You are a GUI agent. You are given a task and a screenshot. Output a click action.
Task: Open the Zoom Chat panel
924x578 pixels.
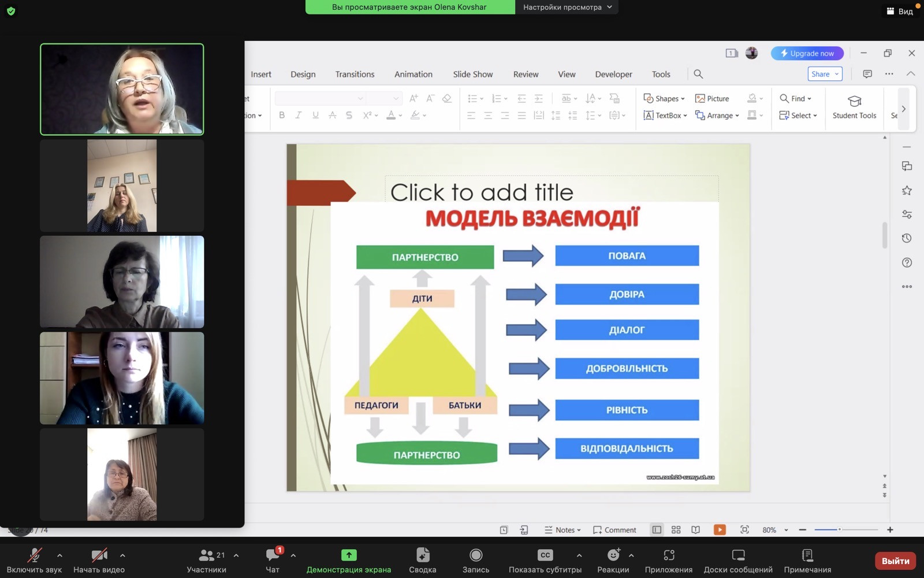tap(272, 556)
